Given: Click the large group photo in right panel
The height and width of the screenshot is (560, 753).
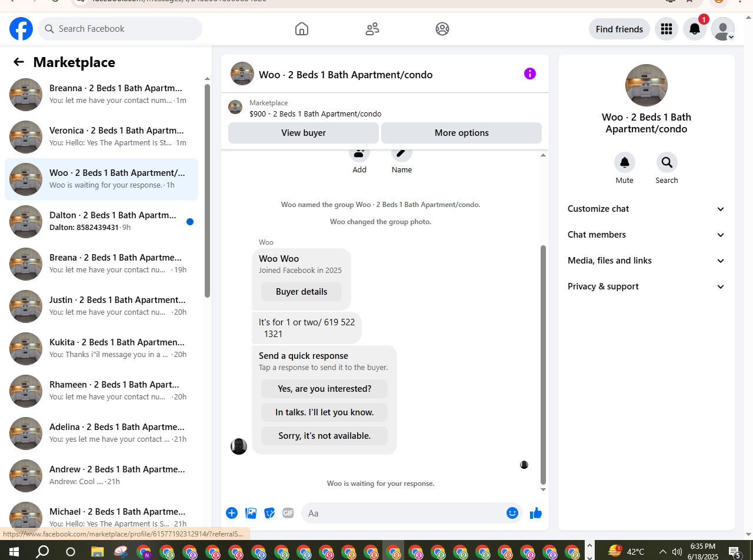Looking at the screenshot, I should coord(647,85).
